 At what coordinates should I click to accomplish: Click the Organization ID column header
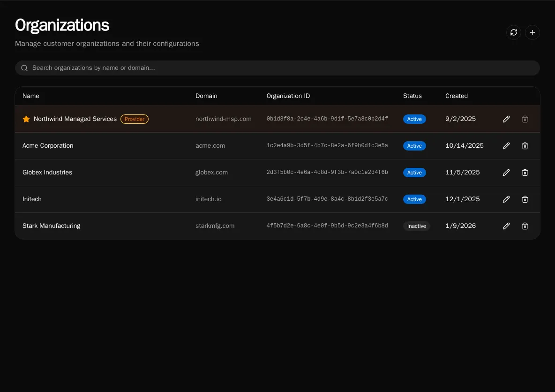288,96
